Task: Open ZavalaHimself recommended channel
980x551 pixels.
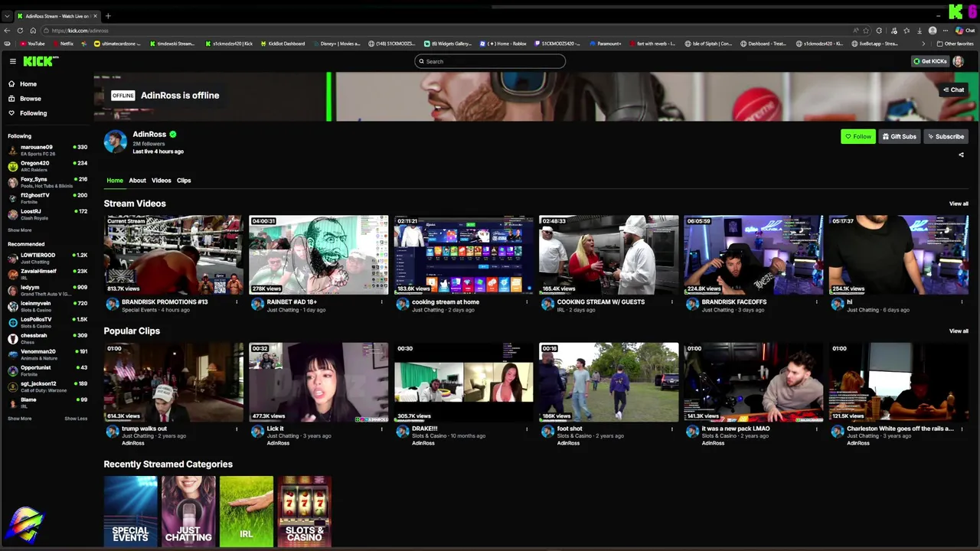Action: coord(47,274)
